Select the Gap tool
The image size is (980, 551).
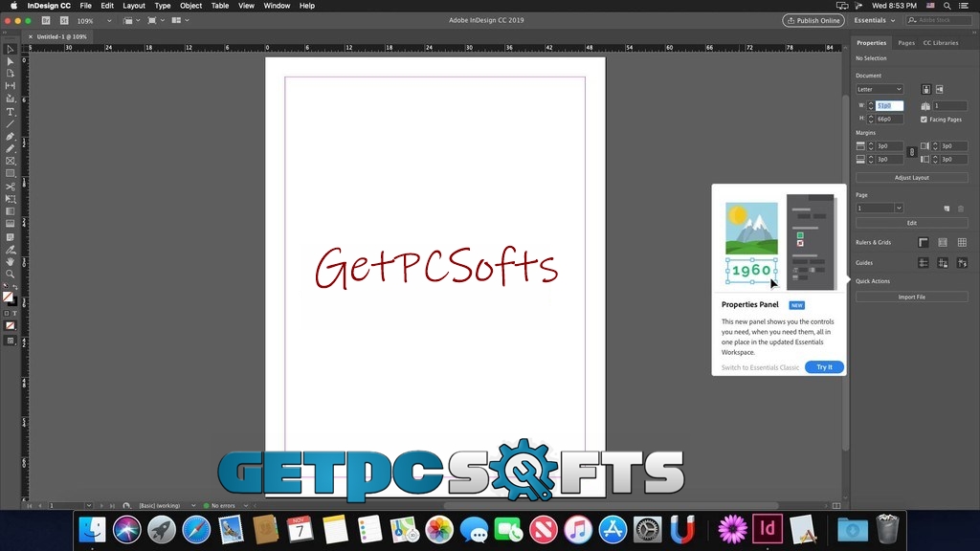(x=10, y=85)
